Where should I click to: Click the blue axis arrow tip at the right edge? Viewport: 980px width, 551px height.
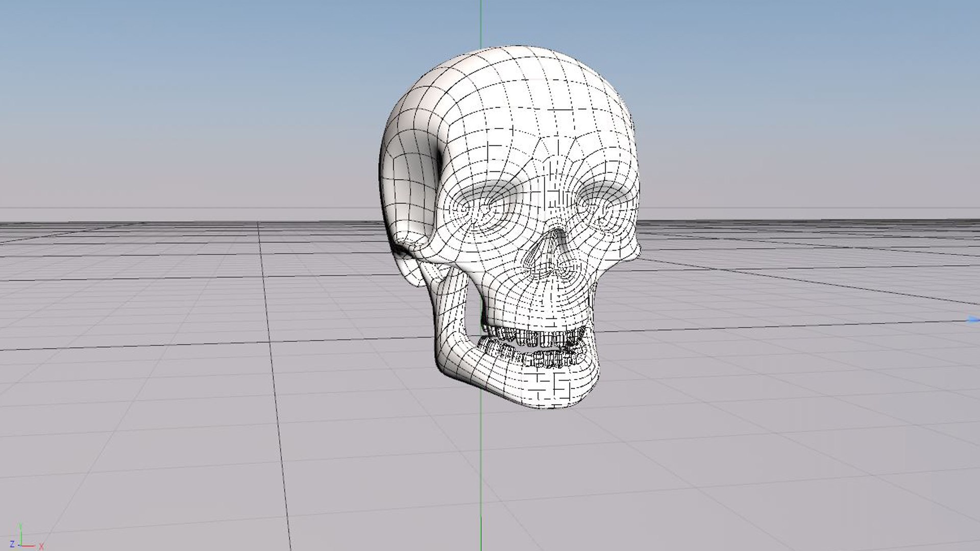[974, 320]
